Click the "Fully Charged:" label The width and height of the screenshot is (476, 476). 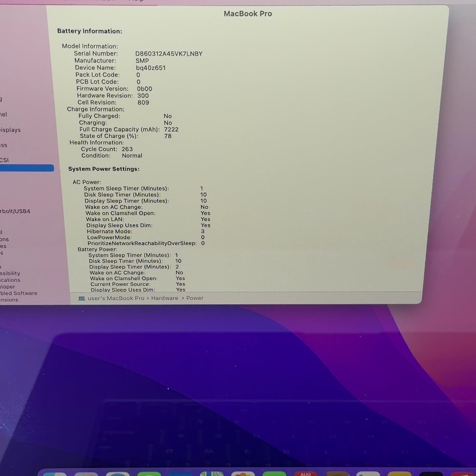pos(99,116)
